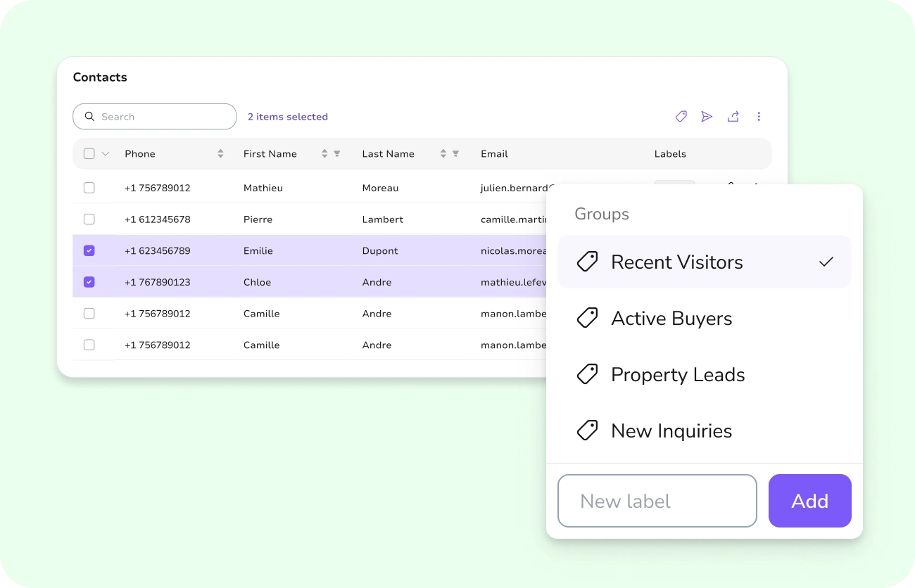Click the export share icon

(733, 117)
